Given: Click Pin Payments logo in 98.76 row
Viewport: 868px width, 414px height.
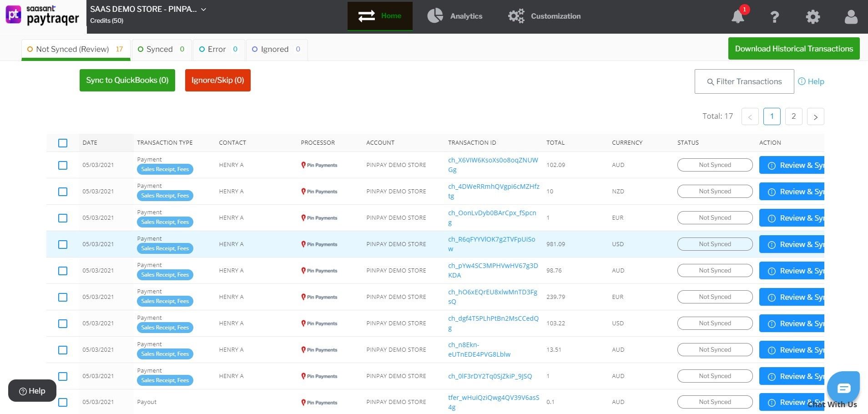Looking at the screenshot, I should click(x=319, y=271).
